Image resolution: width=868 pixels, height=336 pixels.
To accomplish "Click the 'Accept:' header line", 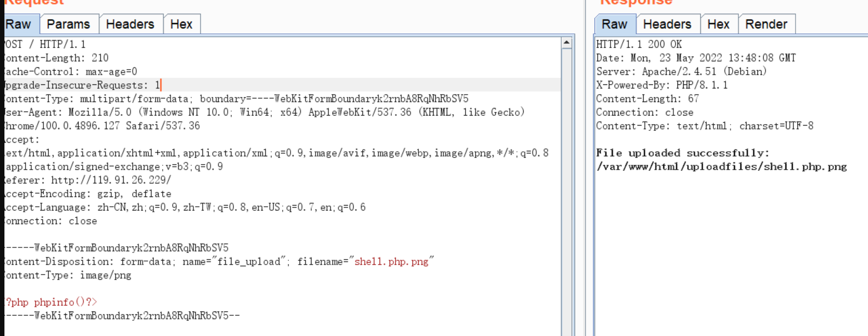I will point(22,139).
